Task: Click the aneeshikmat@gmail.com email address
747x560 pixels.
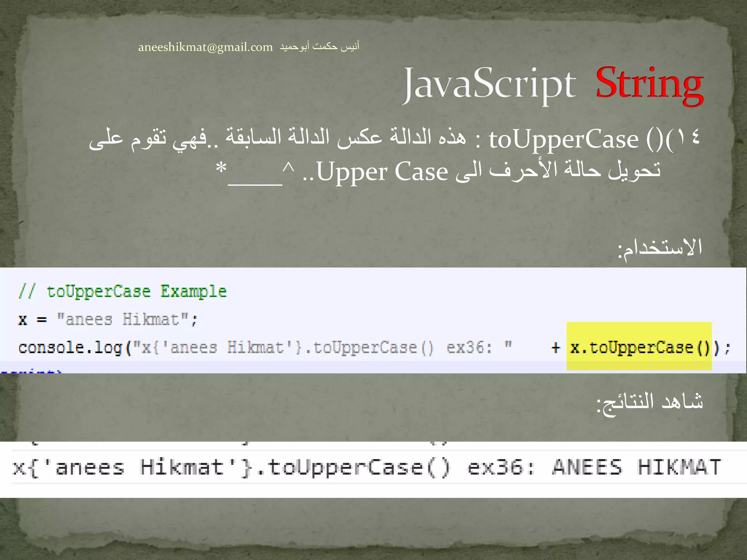Action: (205, 47)
